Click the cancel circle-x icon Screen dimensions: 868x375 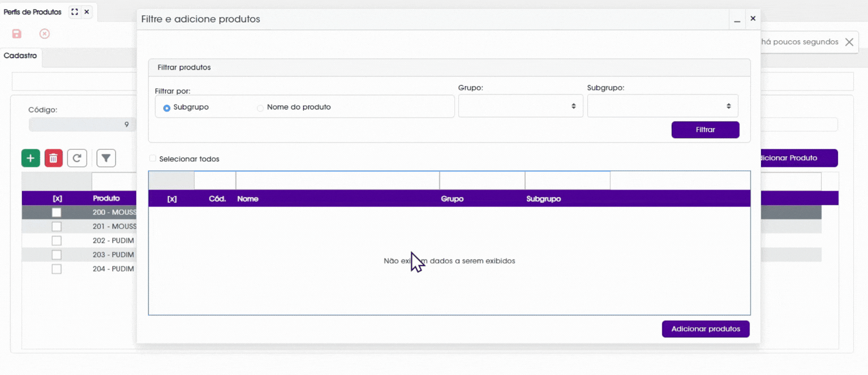pos(45,34)
